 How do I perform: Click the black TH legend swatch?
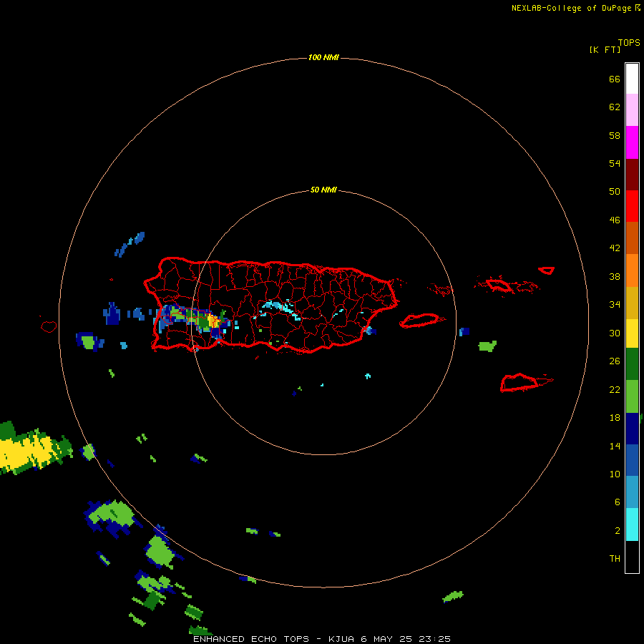632,557
